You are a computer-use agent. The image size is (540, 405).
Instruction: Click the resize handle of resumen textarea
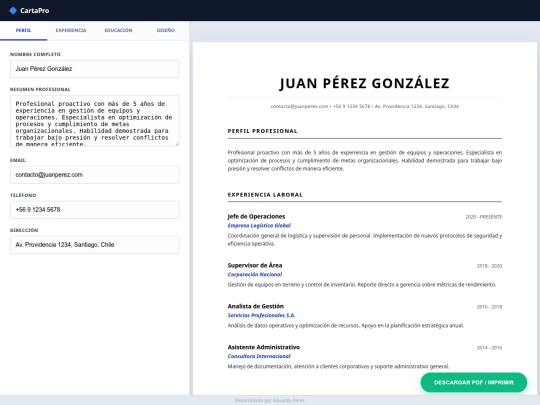tap(177, 144)
